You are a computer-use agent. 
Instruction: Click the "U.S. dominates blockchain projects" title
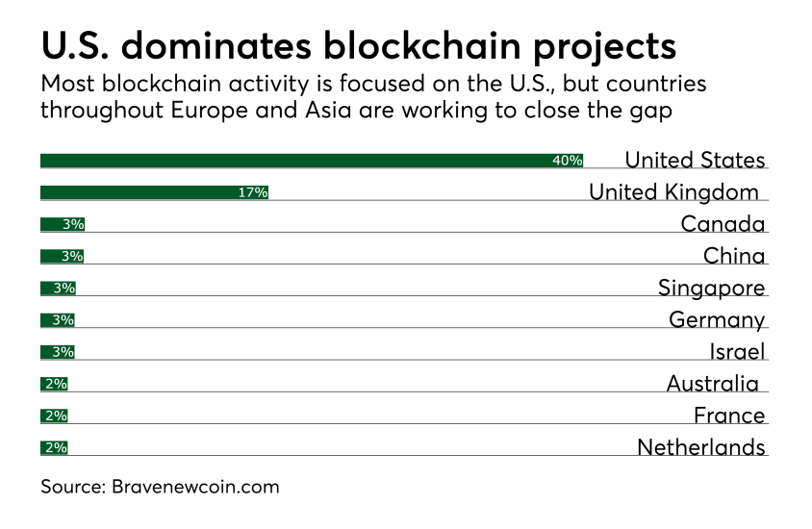click(x=358, y=46)
